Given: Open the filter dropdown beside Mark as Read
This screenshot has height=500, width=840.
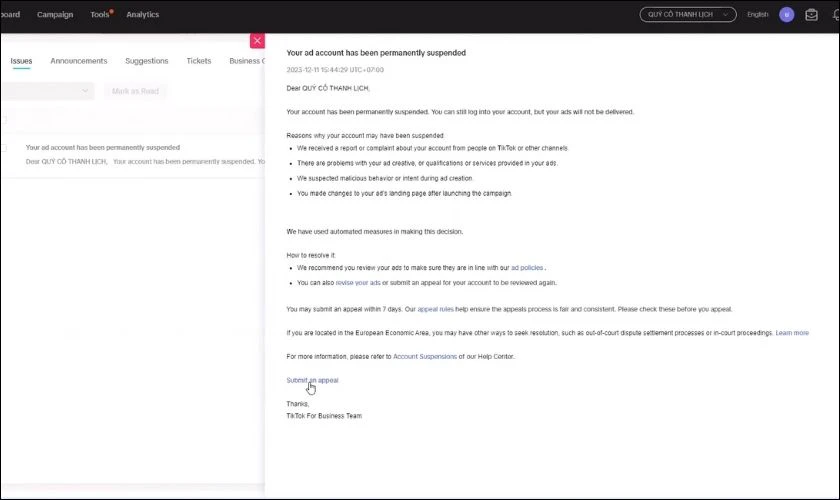Looking at the screenshot, I should (47, 91).
